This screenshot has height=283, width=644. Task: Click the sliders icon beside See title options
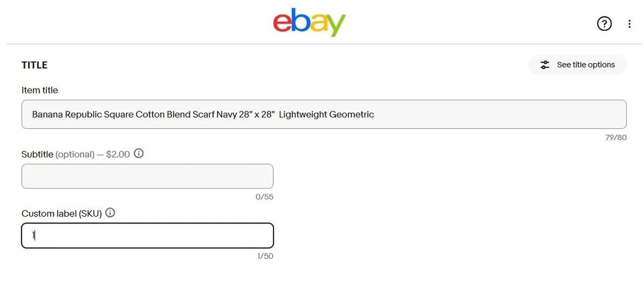(x=545, y=65)
